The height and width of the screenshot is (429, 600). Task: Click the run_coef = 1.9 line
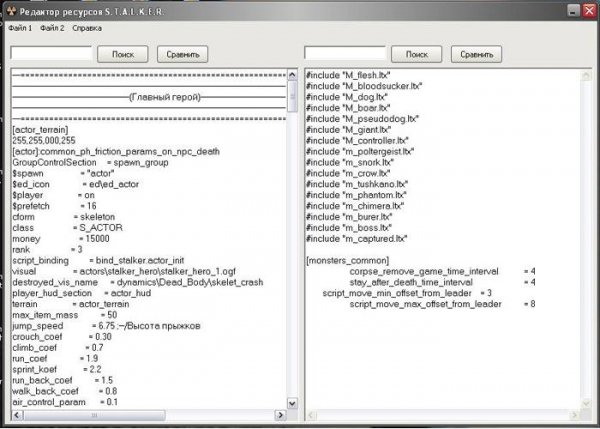point(55,359)
